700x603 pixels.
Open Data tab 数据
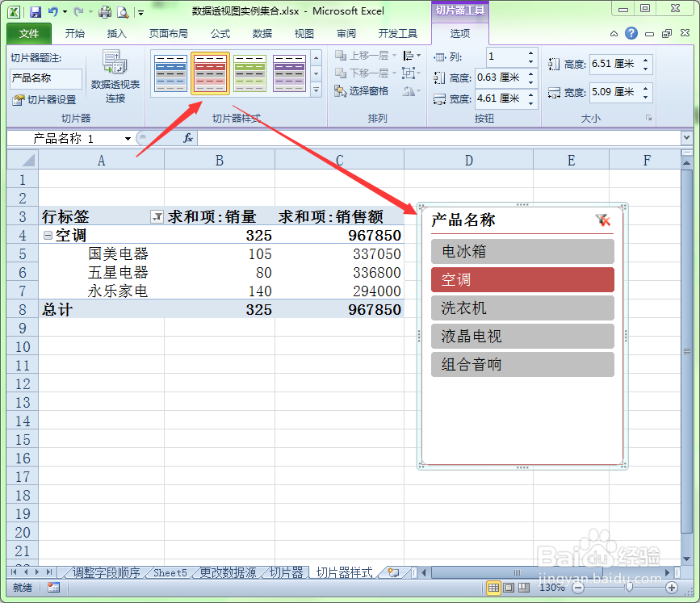[262, 34]
